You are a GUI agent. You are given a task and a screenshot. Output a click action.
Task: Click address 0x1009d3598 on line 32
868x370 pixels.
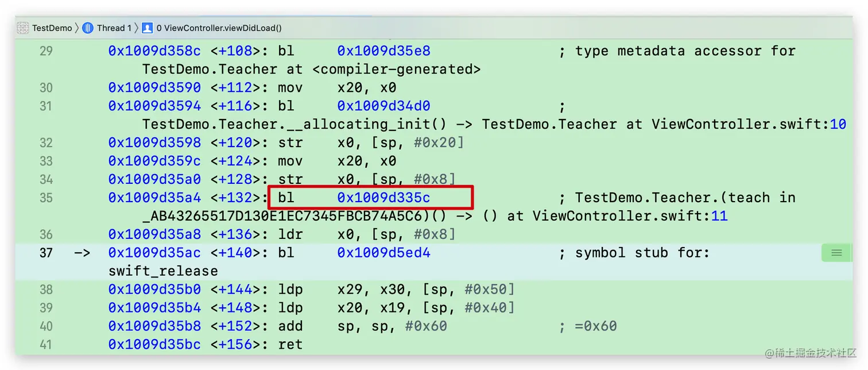154,142
